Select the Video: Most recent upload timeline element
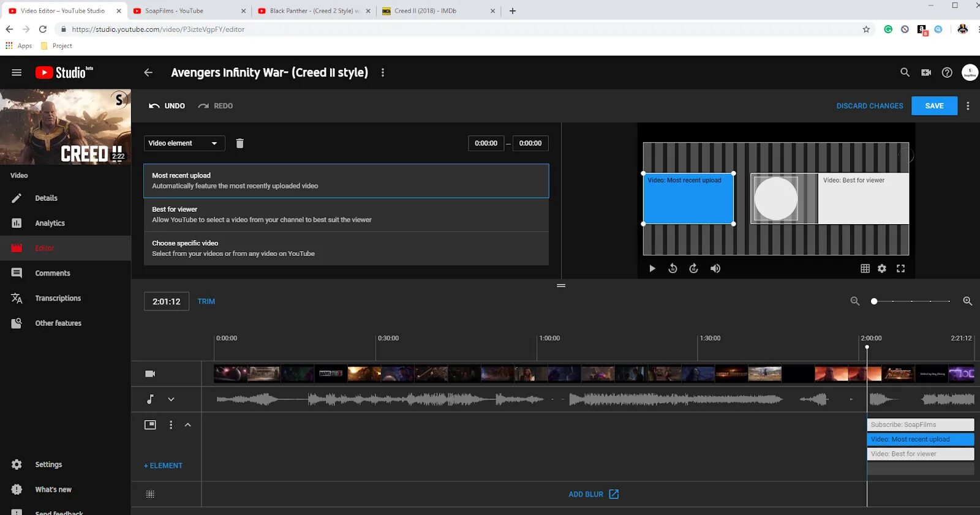This screenshot has width=980, height=515. coord(921,439)
